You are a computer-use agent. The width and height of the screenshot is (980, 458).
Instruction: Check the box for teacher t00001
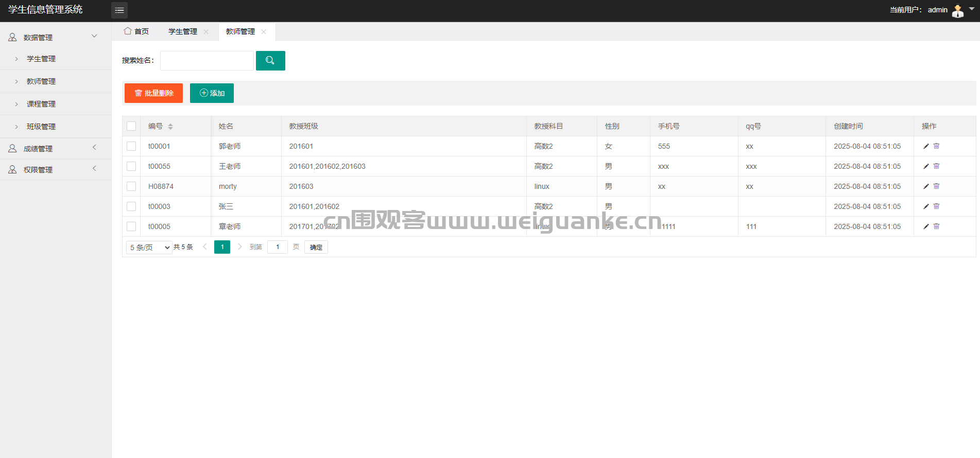click(x=131, y=146)
